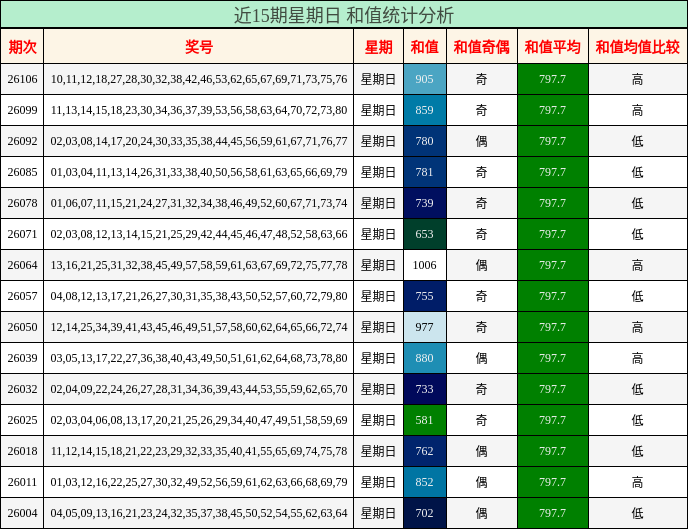Select the numbers row starting 01,06,07,11

pos(199,203)
